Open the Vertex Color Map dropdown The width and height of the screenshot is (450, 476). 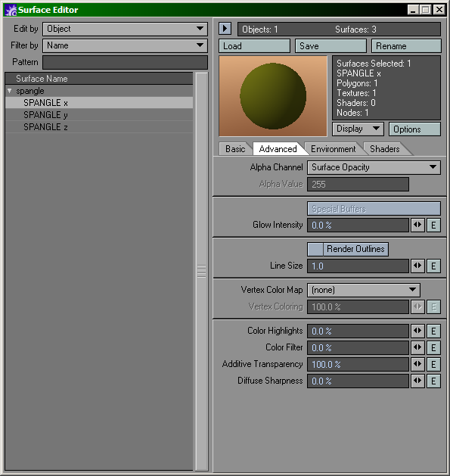point(364,290)
